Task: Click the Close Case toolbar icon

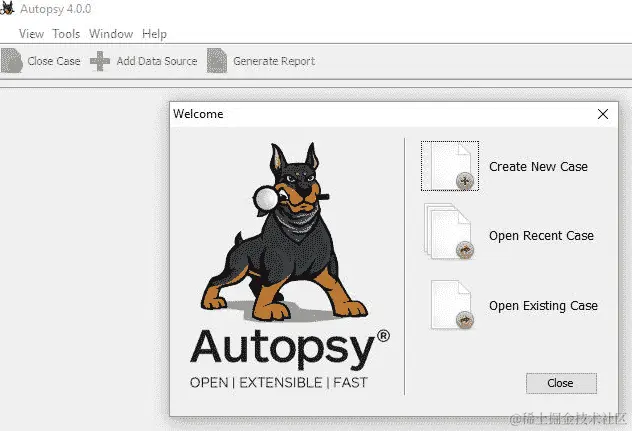Action: tap(12, 61)
